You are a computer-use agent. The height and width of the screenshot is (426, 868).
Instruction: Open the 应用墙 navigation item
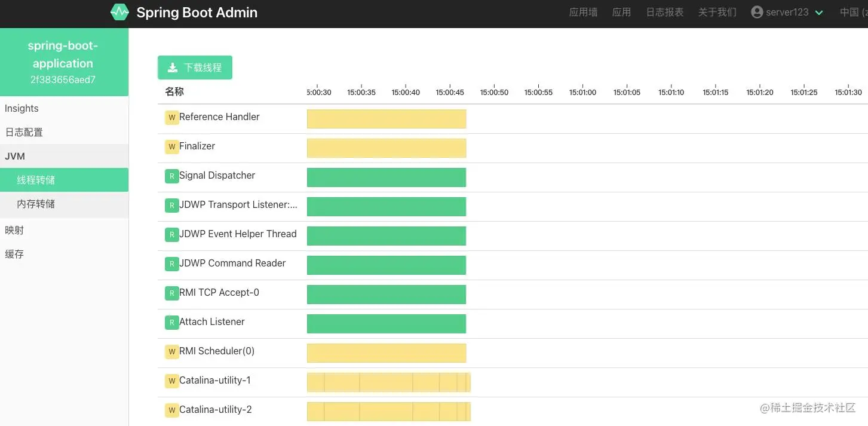[x=583, y=12]
